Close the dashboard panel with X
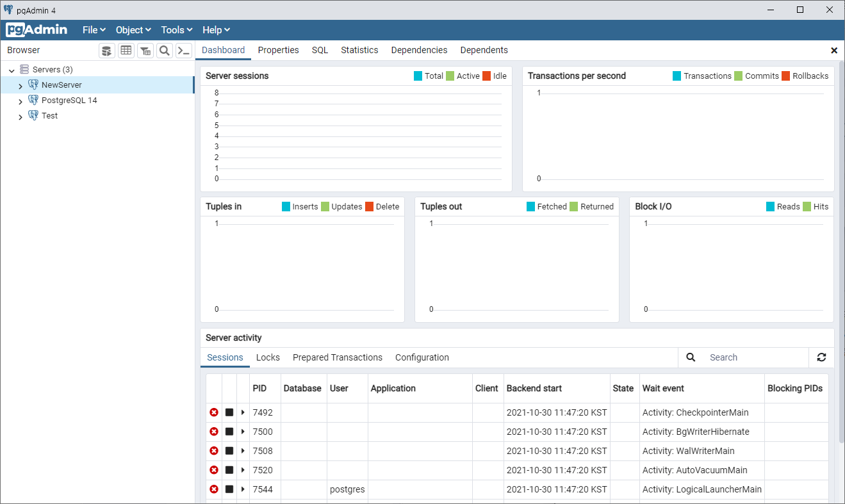The height and width of the screenshot is (504, 845). pyautogui.click(x=834, y=50)
